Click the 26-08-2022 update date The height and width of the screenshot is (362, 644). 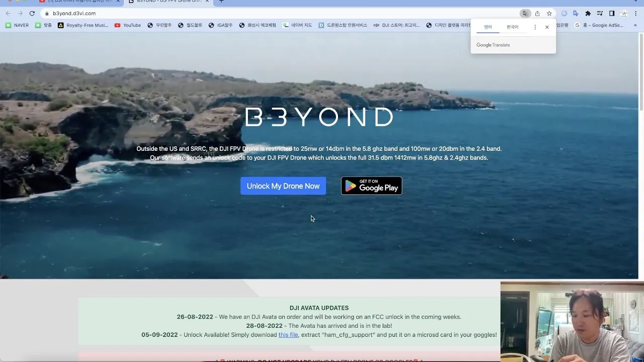click(195, 317)
